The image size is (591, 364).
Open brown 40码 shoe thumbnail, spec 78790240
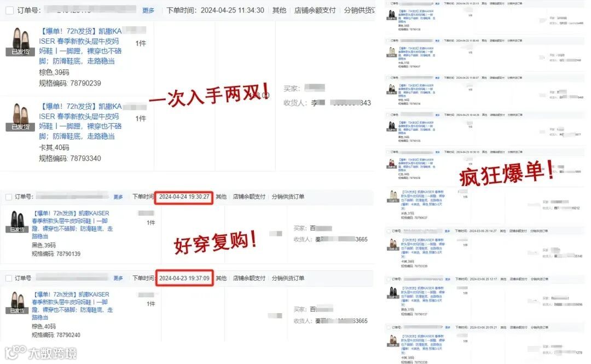click(x=17, y=303)
